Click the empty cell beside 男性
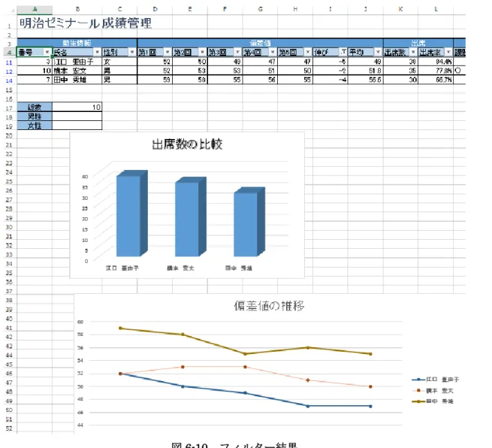This screenshot has height=448, width=492. tap(77, 117)
